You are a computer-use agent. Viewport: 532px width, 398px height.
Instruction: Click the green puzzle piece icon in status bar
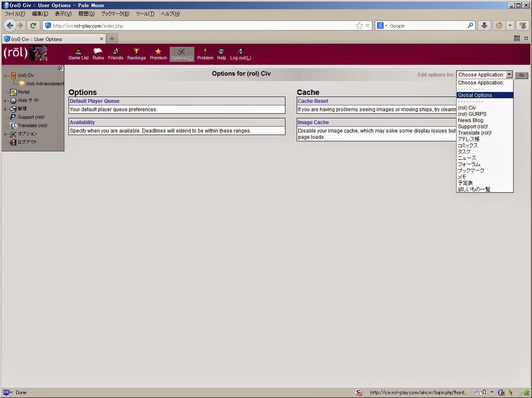[526, 393]
